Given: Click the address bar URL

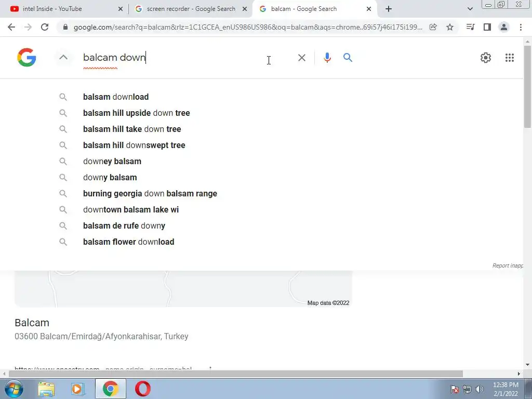Looking at the screenshot, I should 248,27.
